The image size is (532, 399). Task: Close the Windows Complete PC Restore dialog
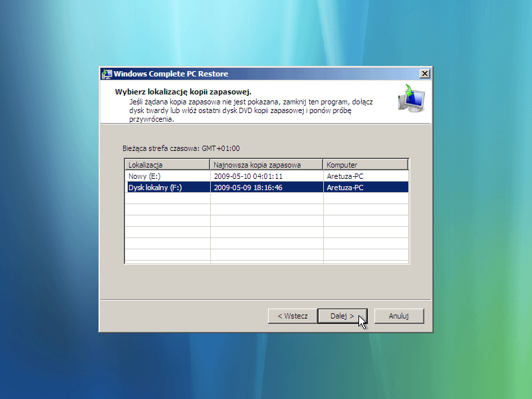click(x=424, y=74)
